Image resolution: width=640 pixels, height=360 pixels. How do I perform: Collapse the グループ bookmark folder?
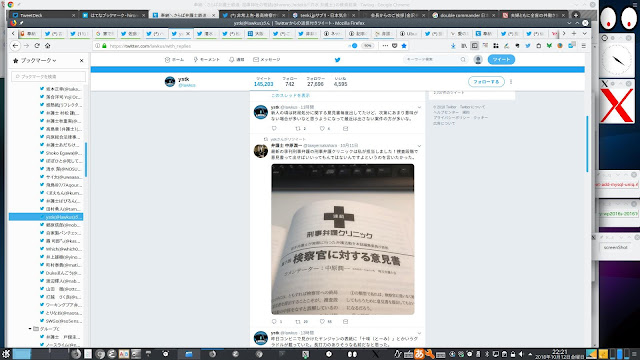(30, 329)
